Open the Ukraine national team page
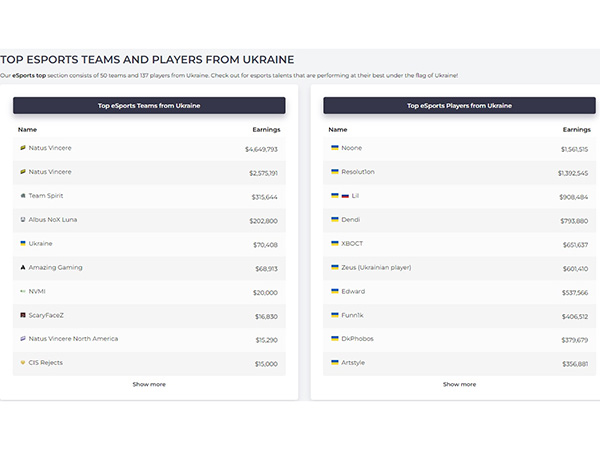Screen dimensions: 600x450 (x=41, y=243)
